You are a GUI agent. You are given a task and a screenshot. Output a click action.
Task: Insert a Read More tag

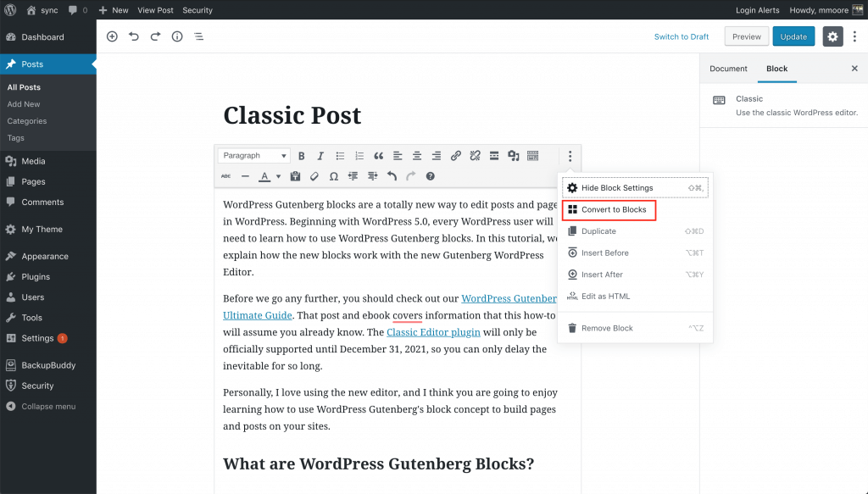494,156
